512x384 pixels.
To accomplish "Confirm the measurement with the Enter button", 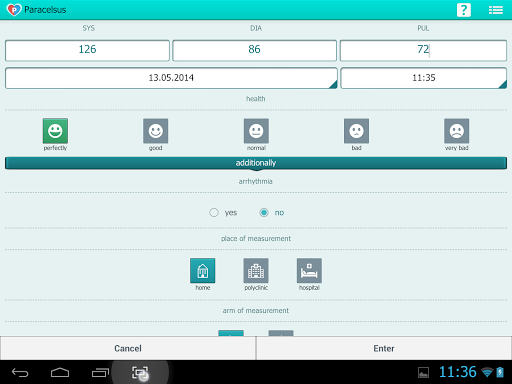I will pyautogui.click(x=384, y=348).
